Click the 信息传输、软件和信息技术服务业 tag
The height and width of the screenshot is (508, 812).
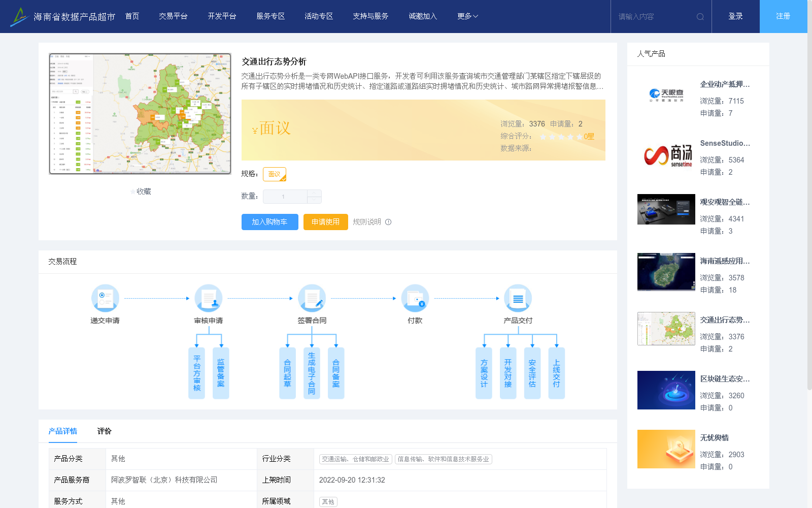click(x=443, y=459)
